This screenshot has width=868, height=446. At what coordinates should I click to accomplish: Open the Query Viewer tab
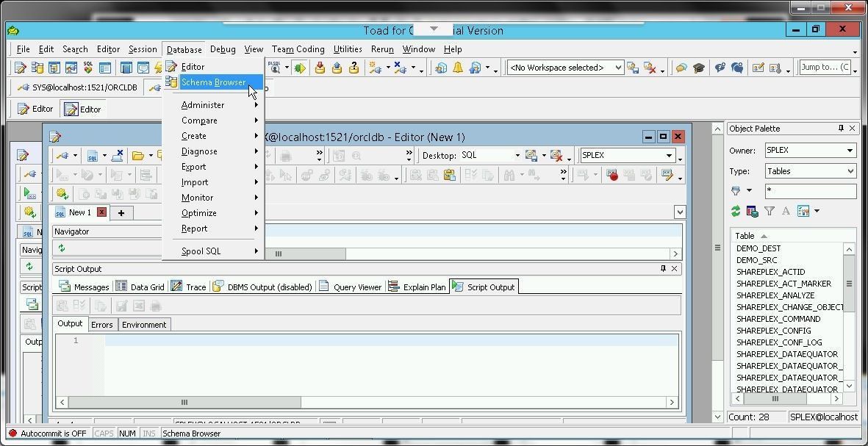(351, 287)
